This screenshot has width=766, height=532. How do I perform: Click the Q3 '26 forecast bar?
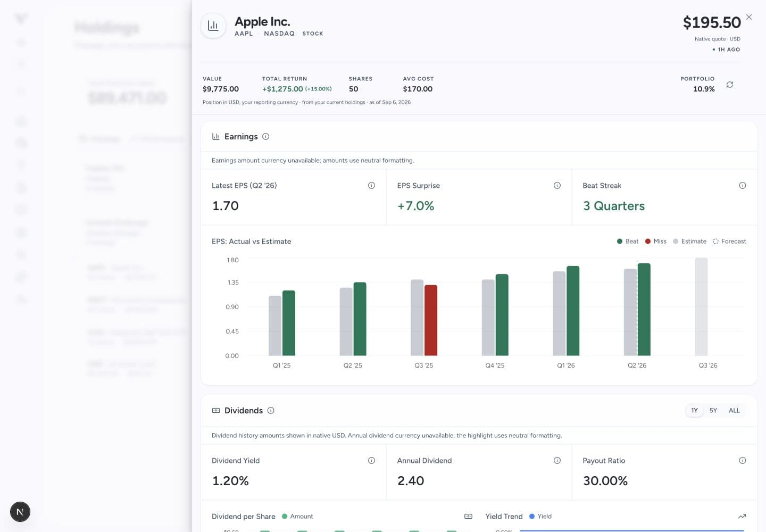point(701,307)
